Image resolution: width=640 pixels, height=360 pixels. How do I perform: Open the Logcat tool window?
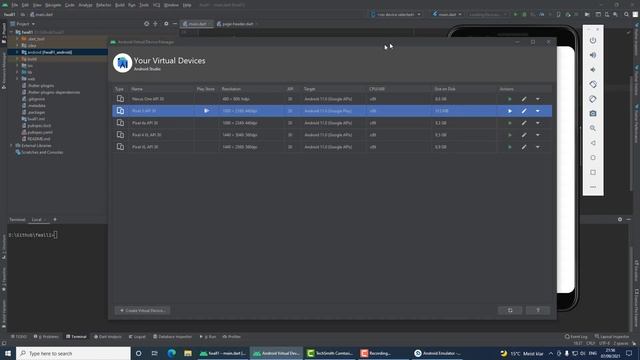coord(137,337)
